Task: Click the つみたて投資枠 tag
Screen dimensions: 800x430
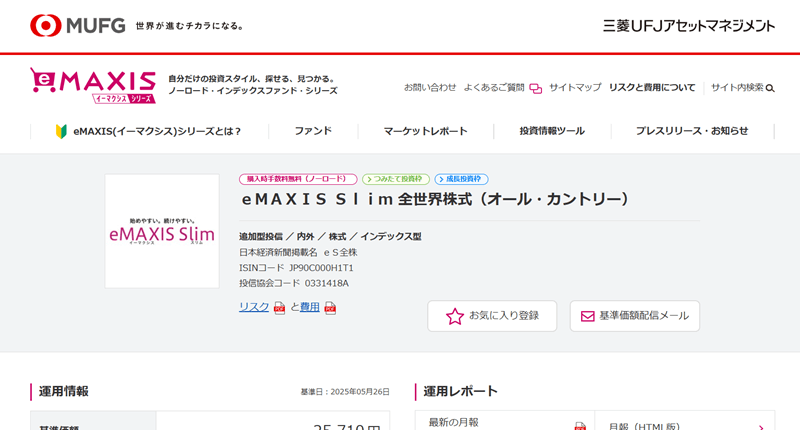Action: coord(396,179)
